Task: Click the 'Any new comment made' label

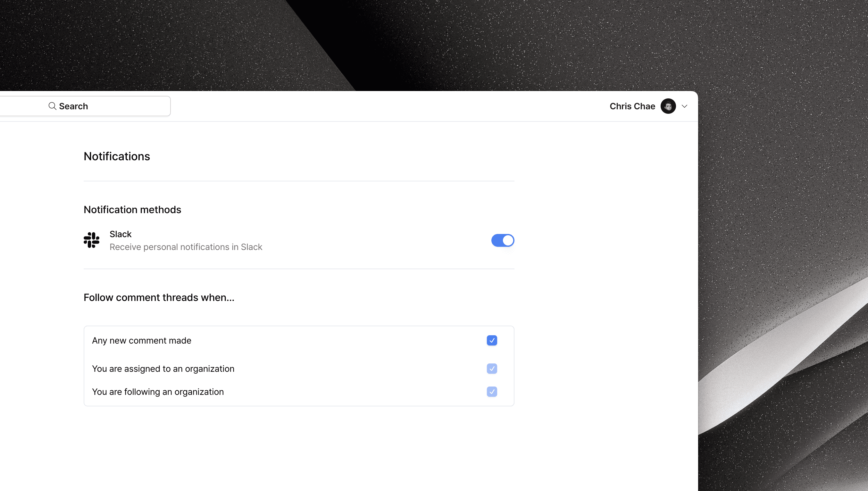Action: click(142, 340)
